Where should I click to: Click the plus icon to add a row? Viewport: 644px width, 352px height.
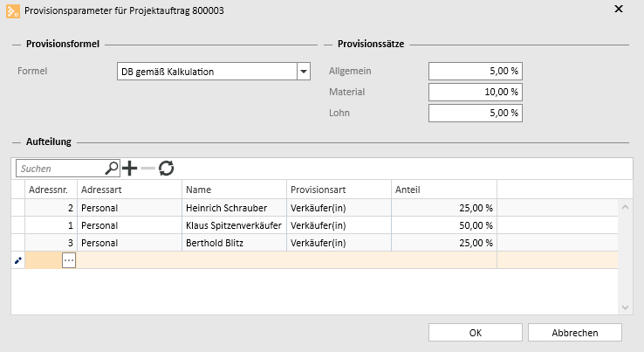point(129,169)
